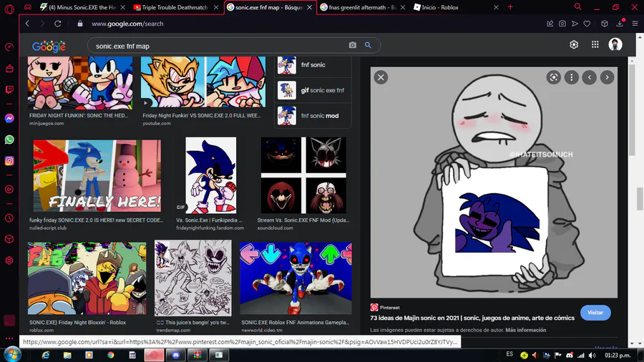
Task: Open the History clock icon in sidebar
Action: tap(9, 218)
